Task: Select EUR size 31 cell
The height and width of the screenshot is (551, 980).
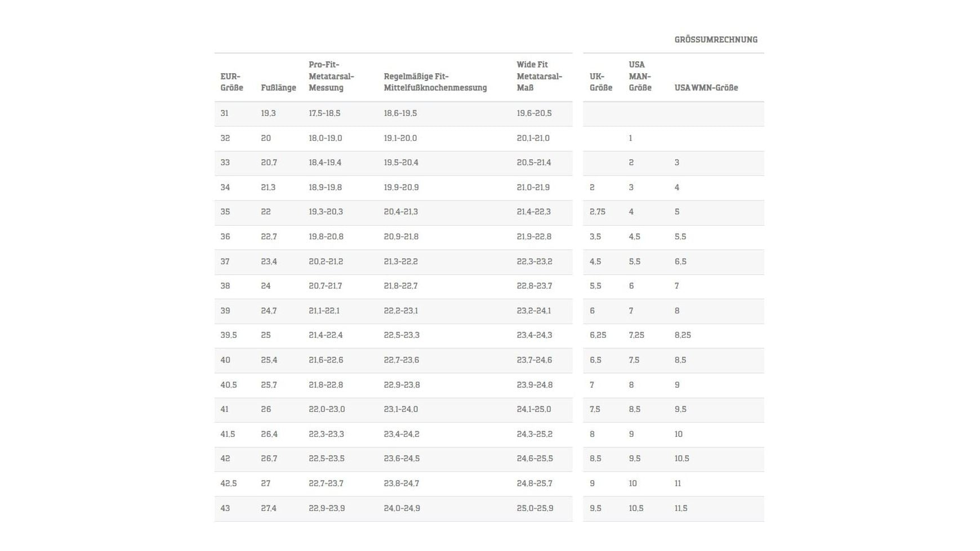Action: 225,114
